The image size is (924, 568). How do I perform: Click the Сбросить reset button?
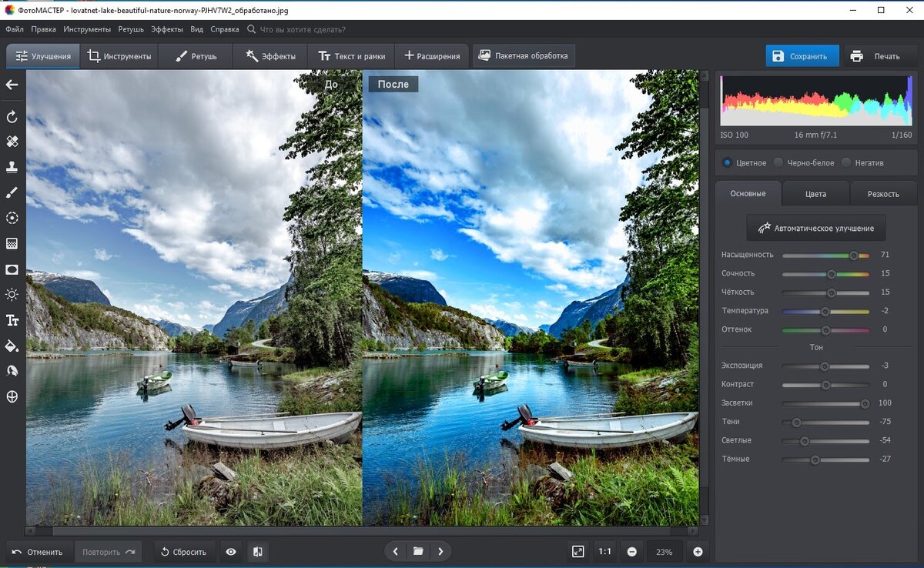pos(184,552)
